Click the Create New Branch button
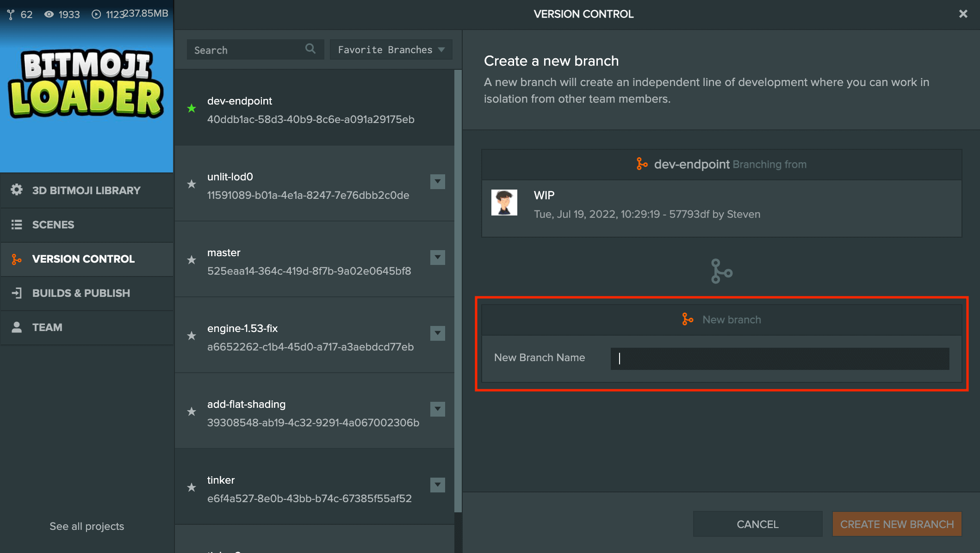Viewport: 980px width, 553px height. pos(896,524)
